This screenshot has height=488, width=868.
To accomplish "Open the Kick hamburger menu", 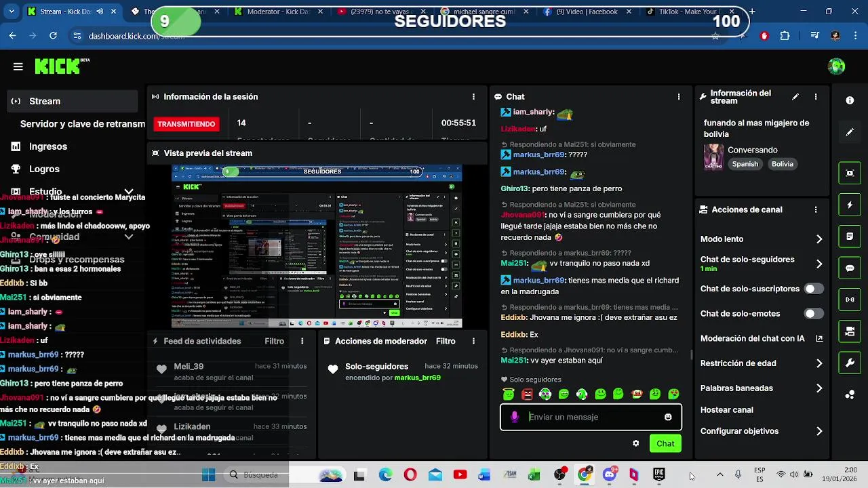I will 18,66.
